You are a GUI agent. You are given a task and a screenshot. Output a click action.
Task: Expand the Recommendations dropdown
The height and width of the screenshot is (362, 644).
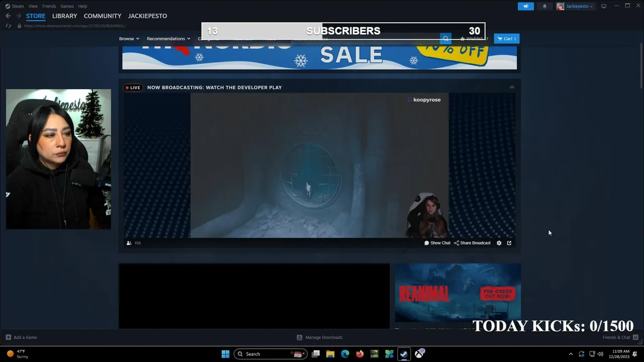tap(169, 39)
